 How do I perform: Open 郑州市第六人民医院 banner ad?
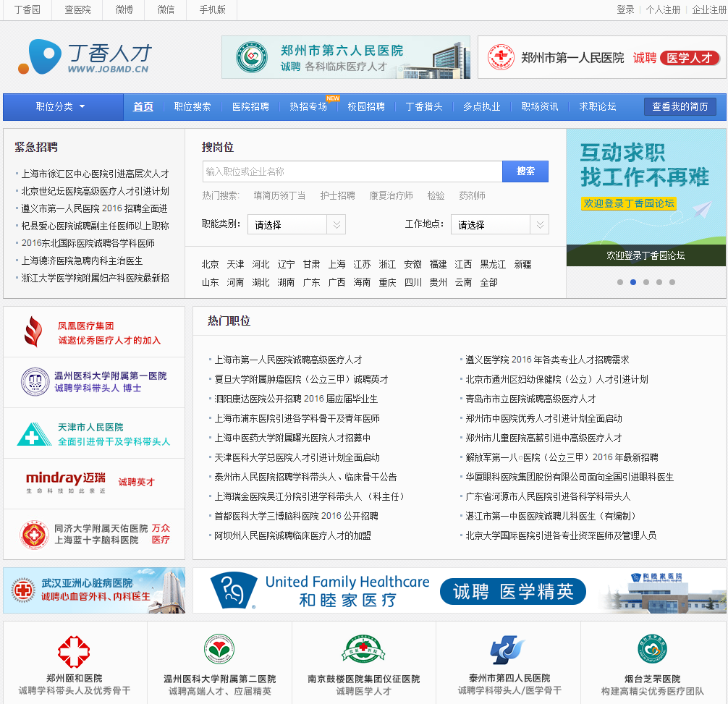point(346,57)
